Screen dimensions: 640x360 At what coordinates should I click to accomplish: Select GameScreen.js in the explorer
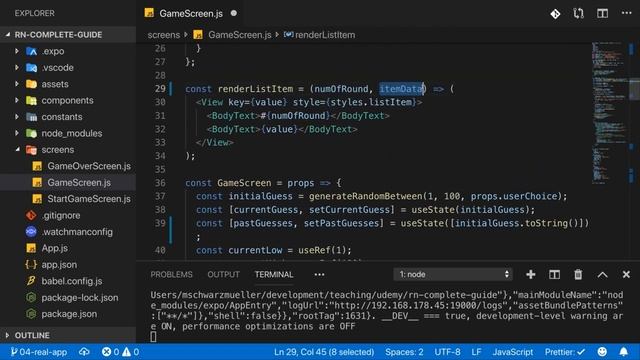point(79,182)
